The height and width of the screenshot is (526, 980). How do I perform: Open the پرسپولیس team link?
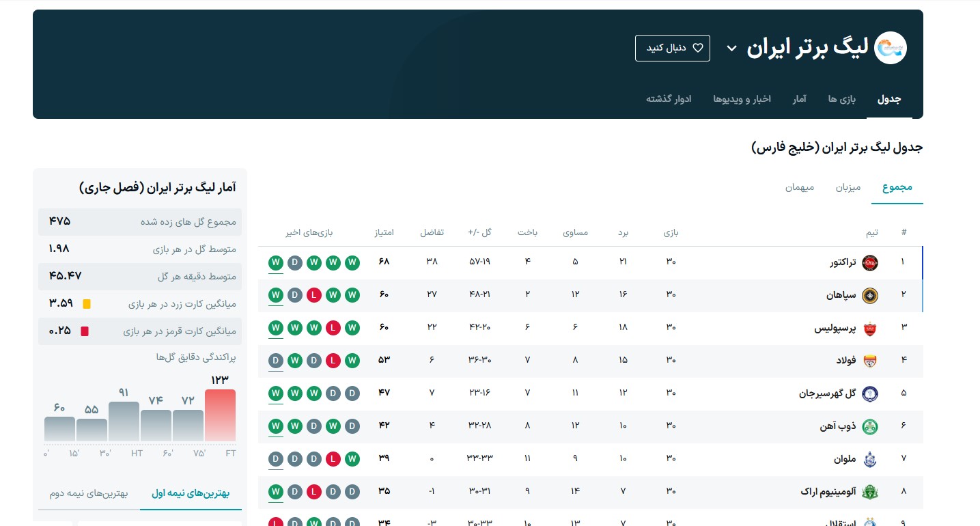click(x=835, y=328)
